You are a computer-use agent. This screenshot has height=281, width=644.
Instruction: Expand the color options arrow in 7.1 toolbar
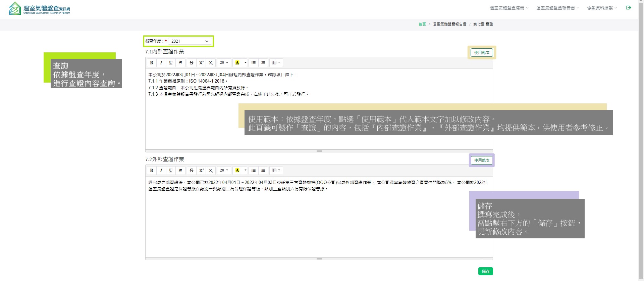[246, 63]
